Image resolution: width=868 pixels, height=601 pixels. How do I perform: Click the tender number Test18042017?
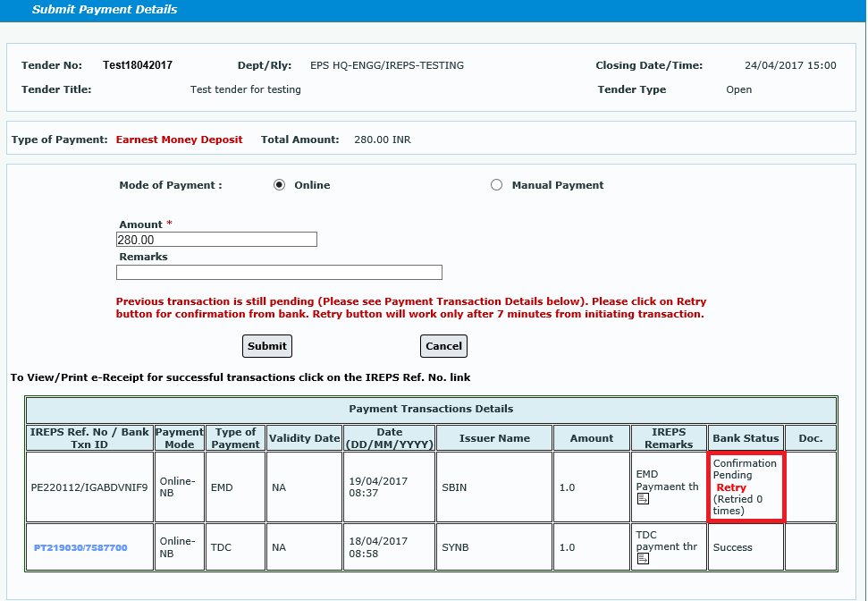pos(138,65)
